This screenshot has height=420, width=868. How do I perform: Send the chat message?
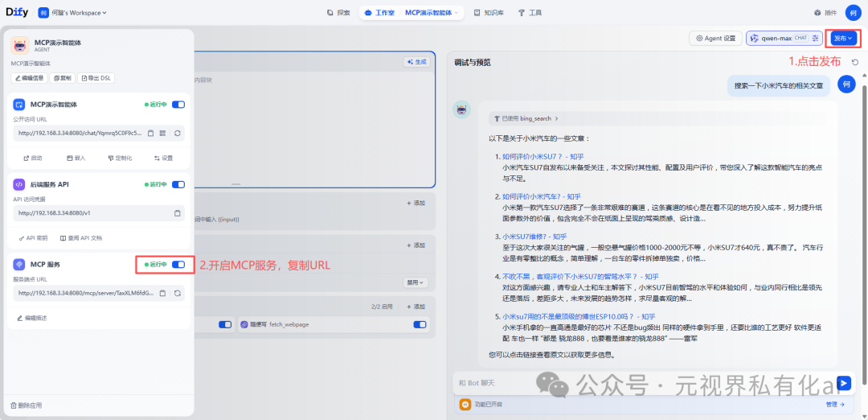coord(844,383)
